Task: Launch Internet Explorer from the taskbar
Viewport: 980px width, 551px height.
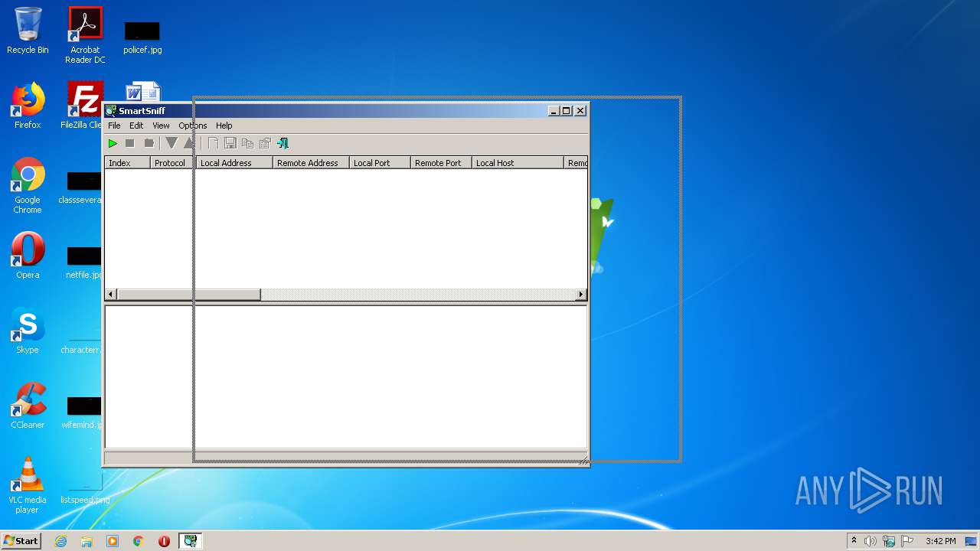Action: (61, 541)
